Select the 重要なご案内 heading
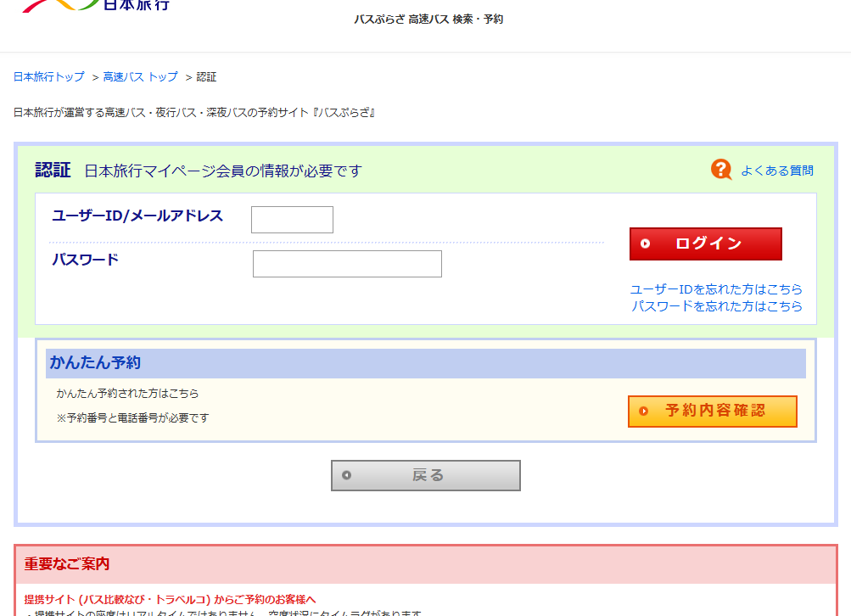851x616 pixels. 67,564
